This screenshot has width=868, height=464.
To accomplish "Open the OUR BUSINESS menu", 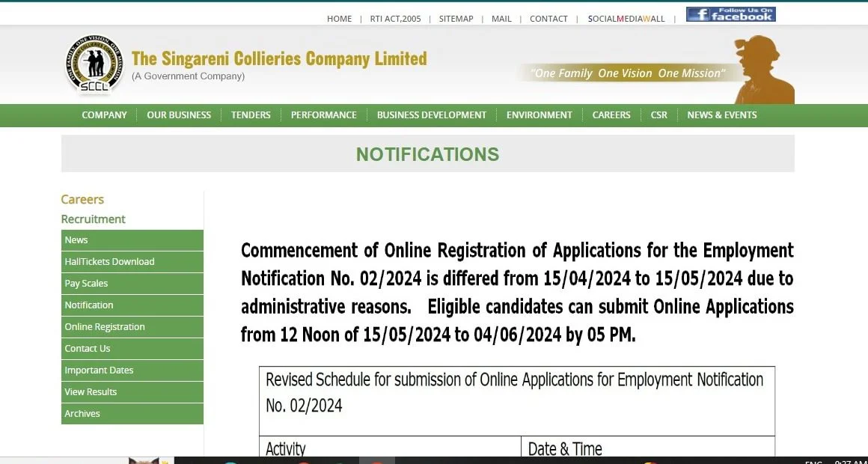I will click(179, 115).
